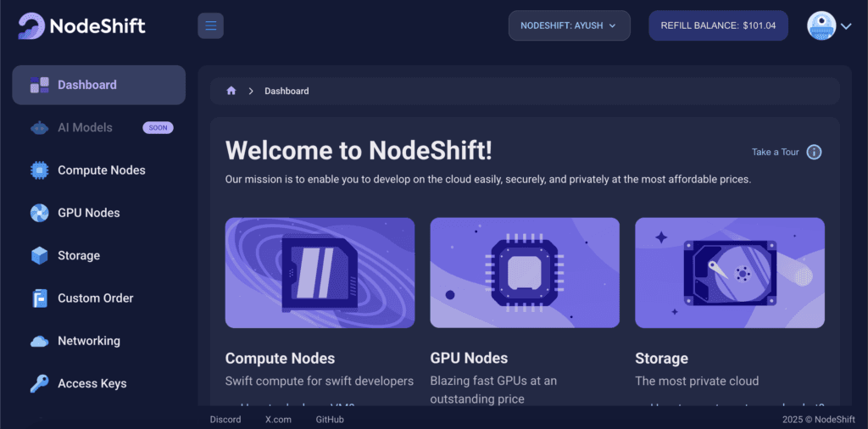Screen dimensions: 868x429
Task: Open the NODESHIFT: AYUSH workspace dropdown
Action: 569,25
